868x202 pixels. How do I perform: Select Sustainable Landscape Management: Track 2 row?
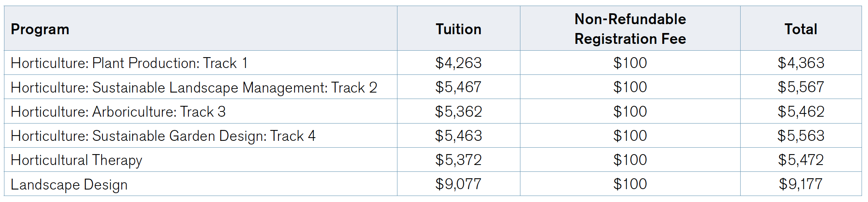[x=433, y=87]
